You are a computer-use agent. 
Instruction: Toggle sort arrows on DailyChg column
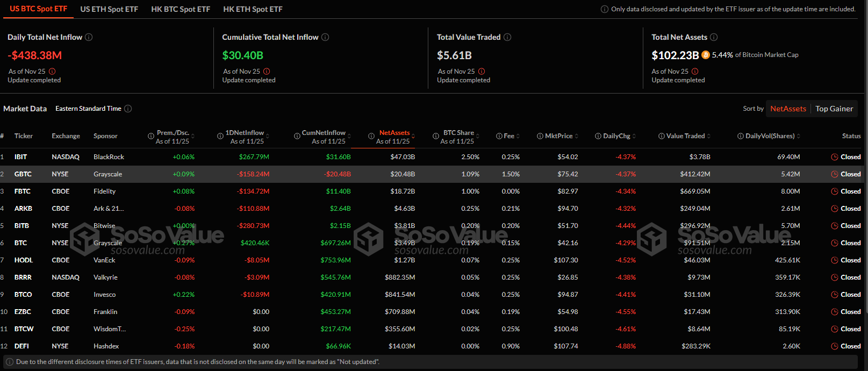tap(634, 137)
